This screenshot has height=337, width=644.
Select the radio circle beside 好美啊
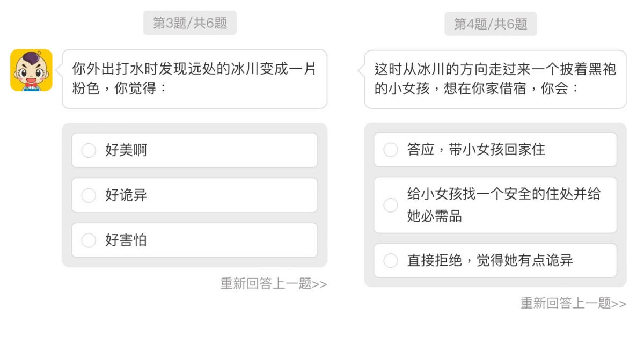89,150
